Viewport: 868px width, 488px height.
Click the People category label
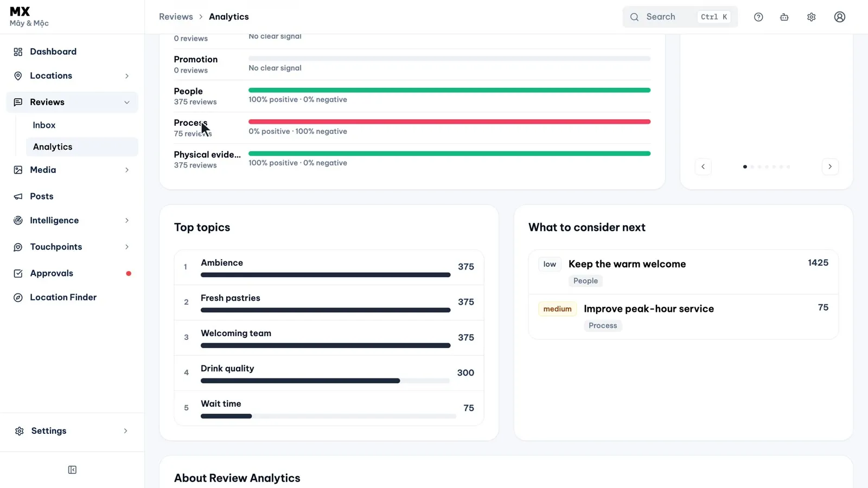[188, 91]
